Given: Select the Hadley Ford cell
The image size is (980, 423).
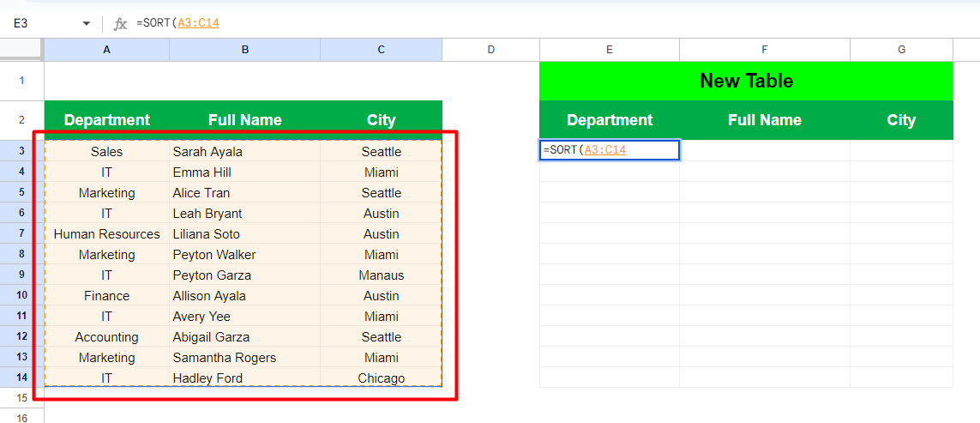Looking at the screenshot, I should pos(245,378).
